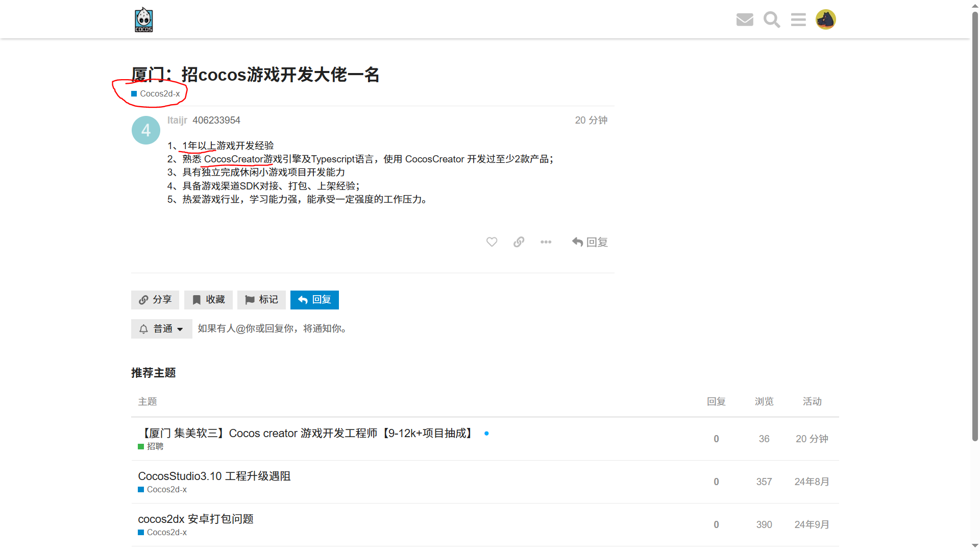This screenshot has height=551, width=980.
Task: Click the 推荐主题 heading
Action: (x=153, y=373)
